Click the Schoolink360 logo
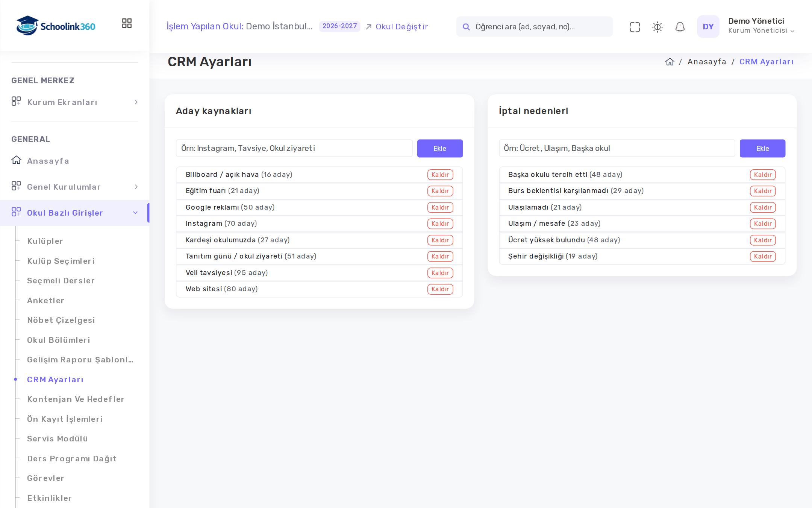 coord(56,26)
